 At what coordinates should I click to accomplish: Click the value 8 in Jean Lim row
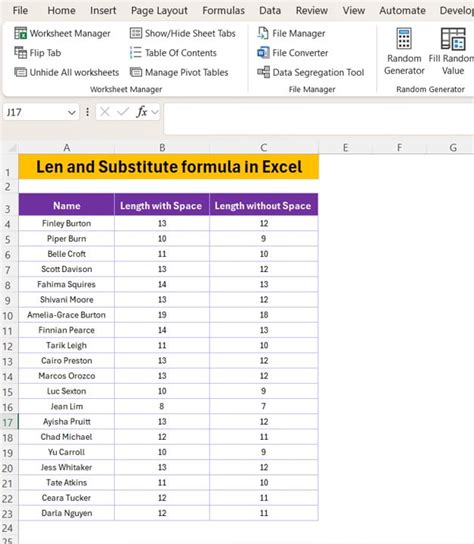pos(162,406)
